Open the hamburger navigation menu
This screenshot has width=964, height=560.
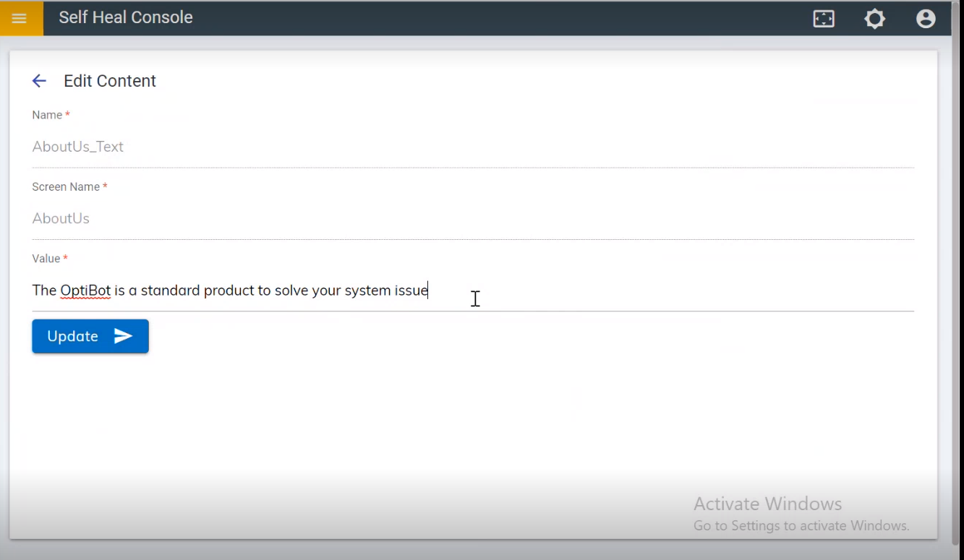[x=20, y=18]
